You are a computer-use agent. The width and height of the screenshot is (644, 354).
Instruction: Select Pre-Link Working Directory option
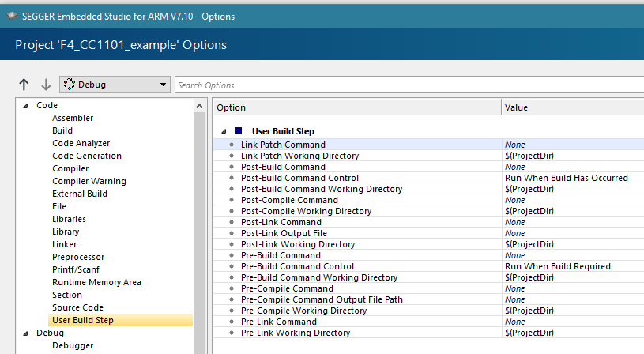click(296, 333)
